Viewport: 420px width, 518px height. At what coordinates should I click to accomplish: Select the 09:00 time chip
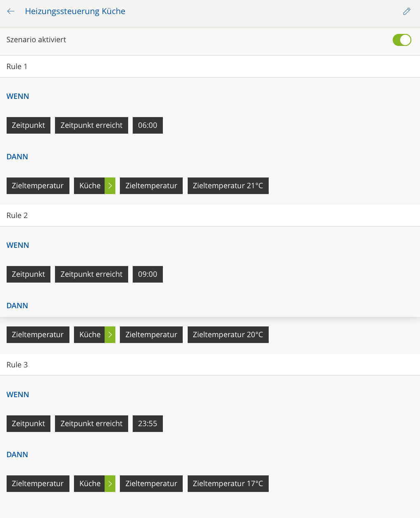click(148, 274)
